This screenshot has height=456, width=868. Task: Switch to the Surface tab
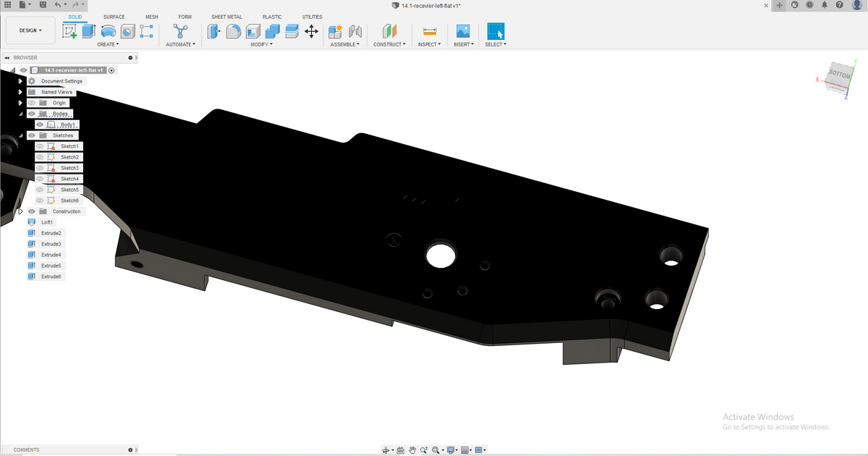point(114,17)
